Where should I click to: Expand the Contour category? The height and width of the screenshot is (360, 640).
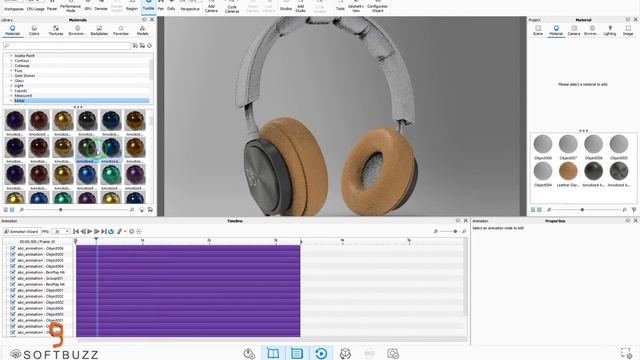click(11, 60)
